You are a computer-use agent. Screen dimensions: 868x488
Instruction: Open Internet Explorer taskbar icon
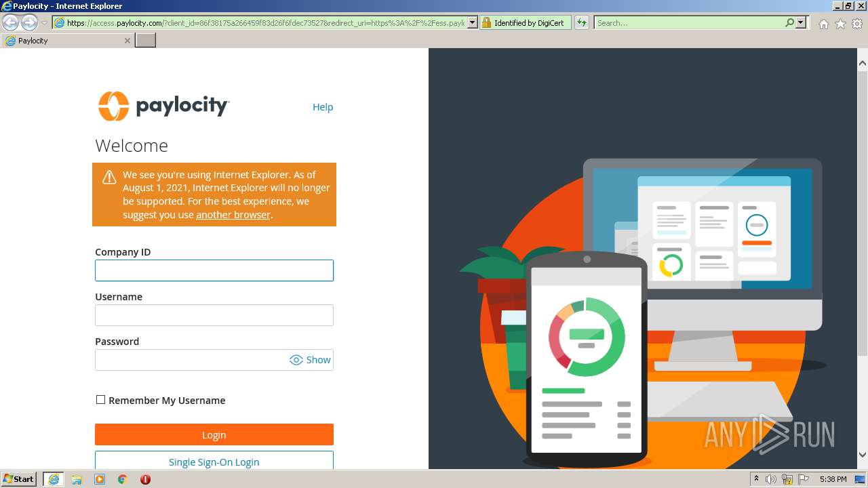pyautogui.click(x=54, y=479)
